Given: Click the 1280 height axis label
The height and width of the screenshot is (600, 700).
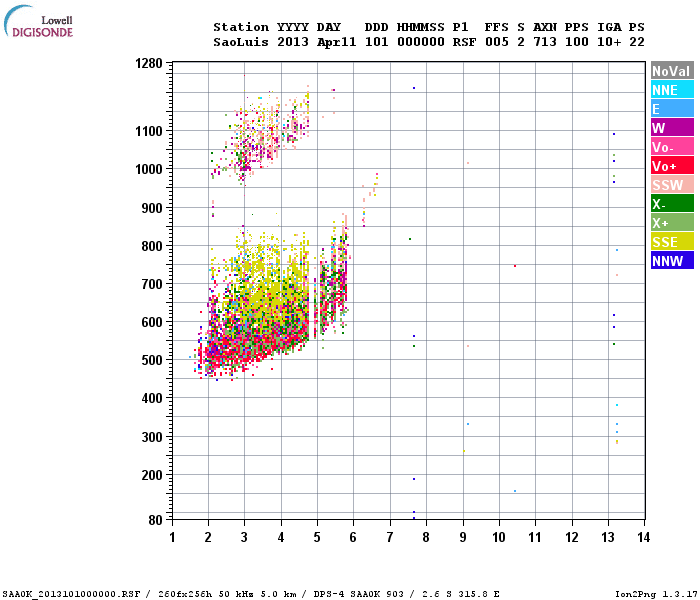Looking at the screenshot, I should (149, 63).
